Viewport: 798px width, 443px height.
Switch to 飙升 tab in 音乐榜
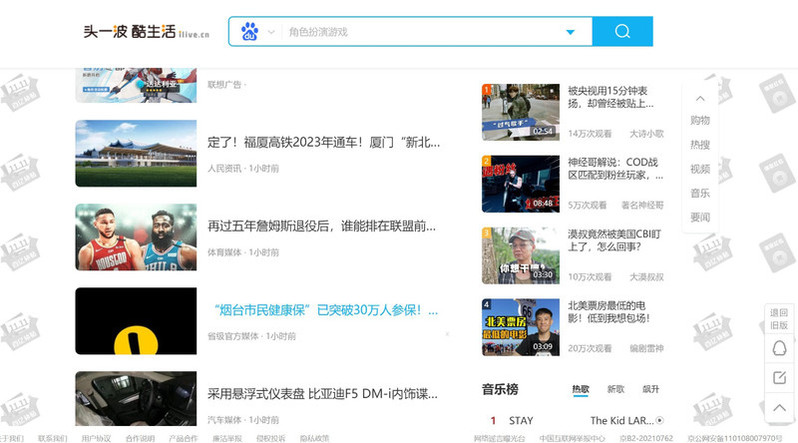coord(650,389)
